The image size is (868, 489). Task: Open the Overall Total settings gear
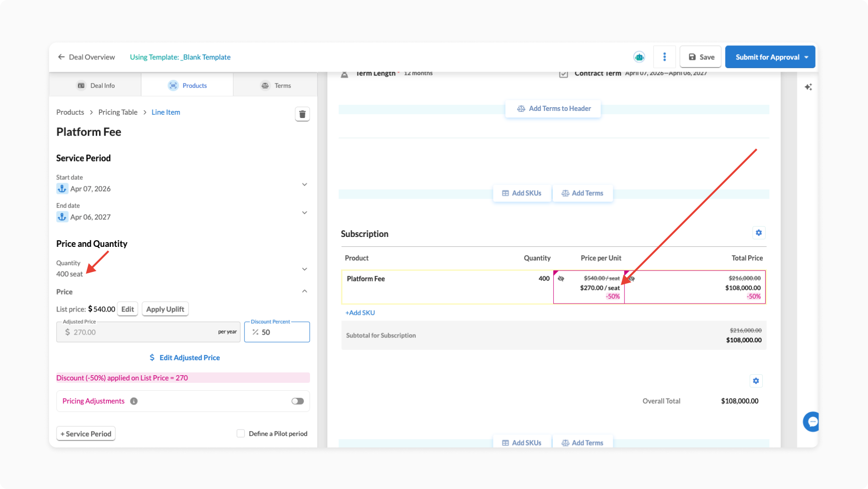click(x=756, y=381)
